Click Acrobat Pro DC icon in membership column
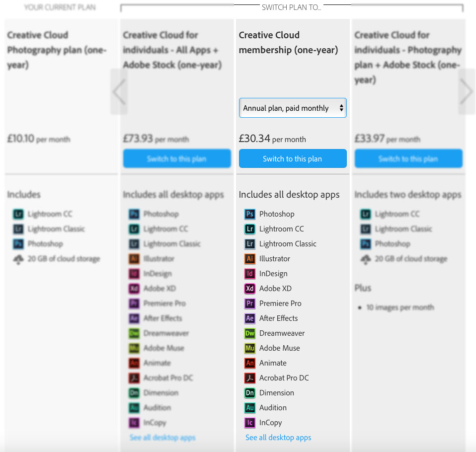Viewport: 476px width, 452px height. (249, 377)
